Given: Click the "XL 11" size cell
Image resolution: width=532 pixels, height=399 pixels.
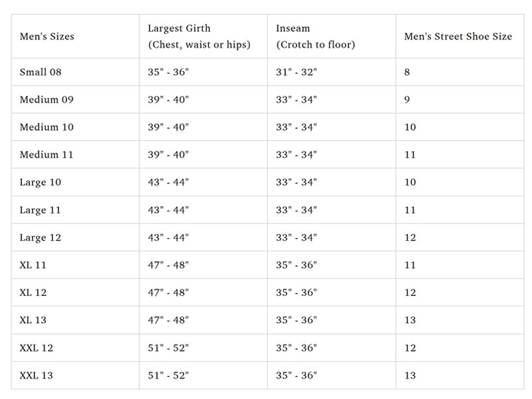Looking at the screenshot, I should 33,265.
